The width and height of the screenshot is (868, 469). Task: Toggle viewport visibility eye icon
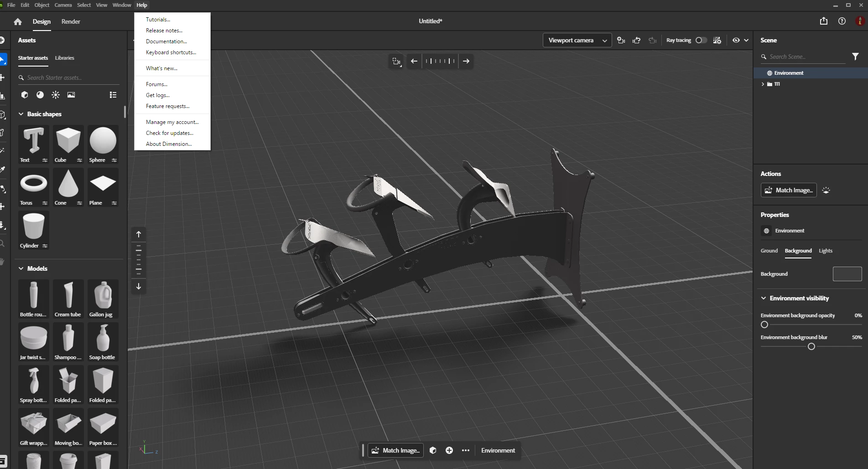click(x=736, y=40)
